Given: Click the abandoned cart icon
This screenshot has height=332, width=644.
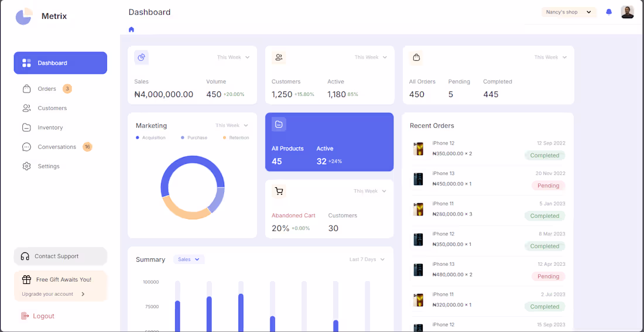Looking at the screenshot, I should click(x=279, y=191).
